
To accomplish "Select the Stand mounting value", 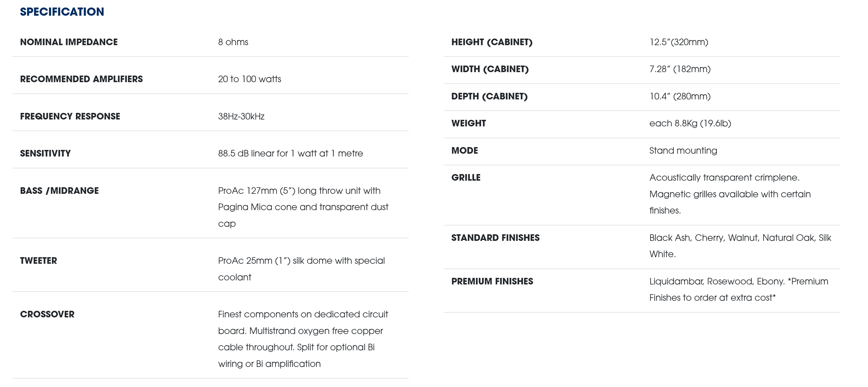I will click(683, 151).
